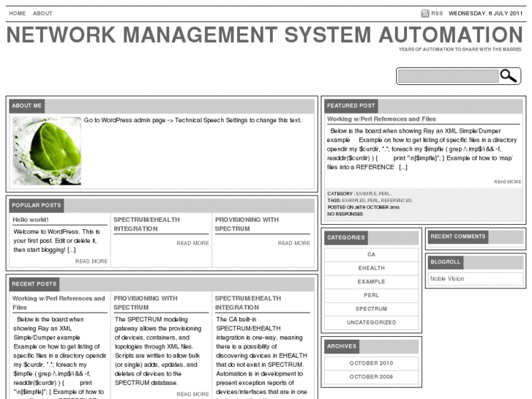Click Read More under popular SPECTRUM/EHEALTH INTEGRATION
This screenshot has width=532, height=399.
(192, 243)
